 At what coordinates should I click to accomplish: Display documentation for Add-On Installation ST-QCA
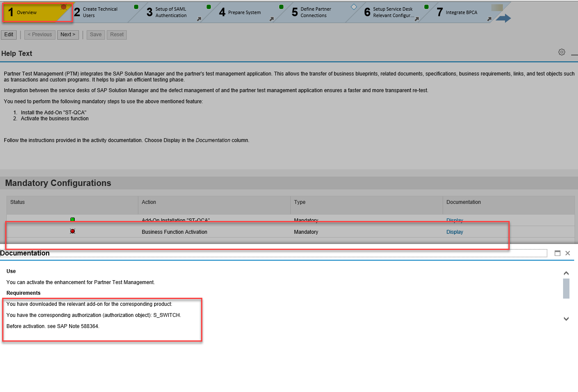(x=455, y=220)
